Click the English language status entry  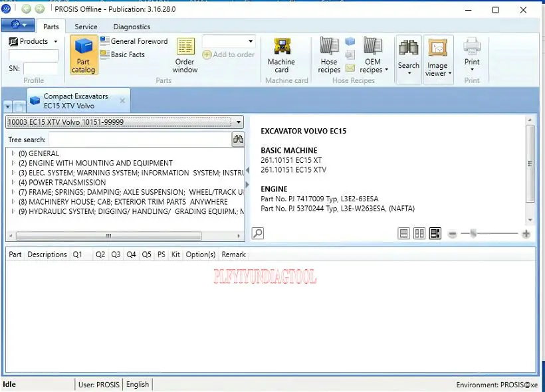138,384
